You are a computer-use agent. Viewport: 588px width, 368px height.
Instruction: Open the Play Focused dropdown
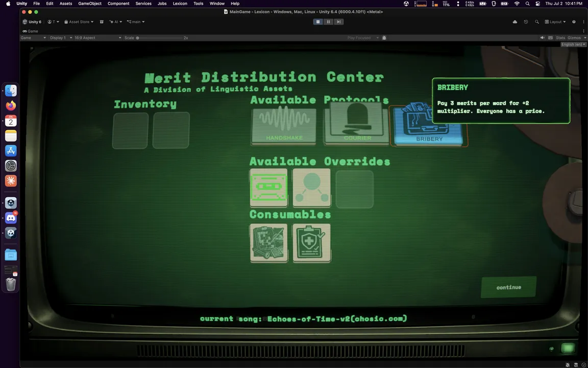(x=362, y=37)
